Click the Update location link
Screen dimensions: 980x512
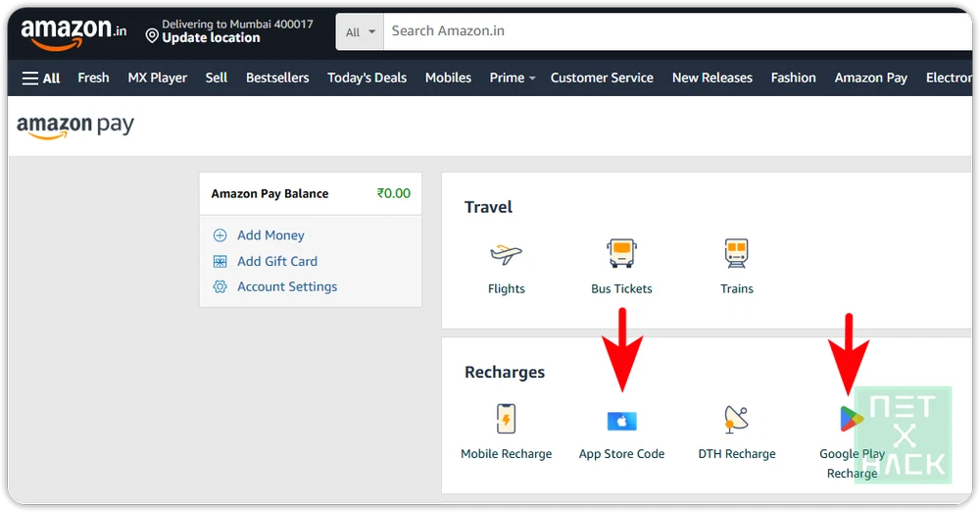click(x=211, y=37)
